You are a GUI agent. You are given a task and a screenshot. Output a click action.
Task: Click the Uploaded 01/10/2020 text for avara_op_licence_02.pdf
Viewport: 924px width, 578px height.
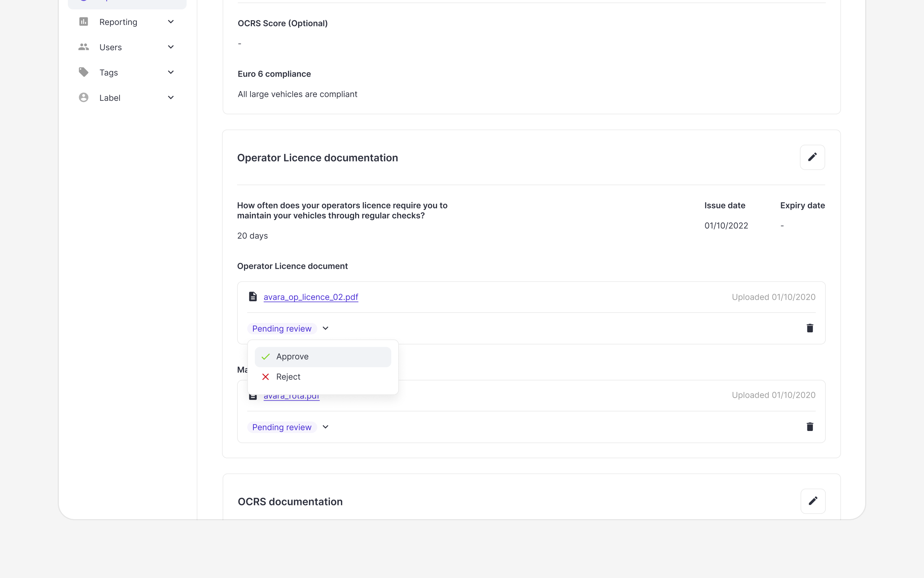pos(773,297)
